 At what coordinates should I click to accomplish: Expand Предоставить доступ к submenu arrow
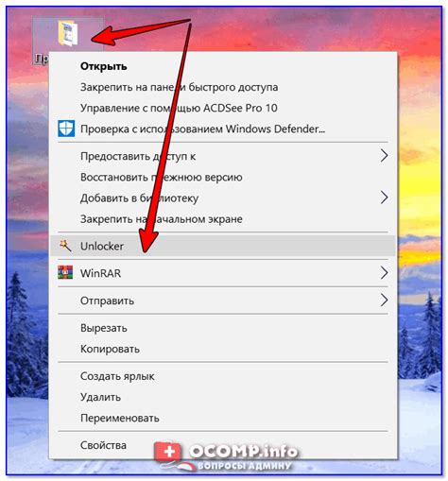[x=384, y=156]
